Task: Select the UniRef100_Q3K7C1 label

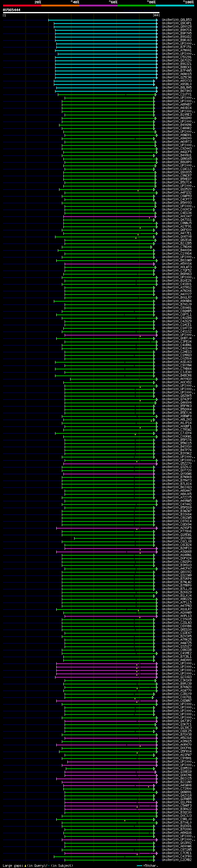Action: [x=177, y=725]
